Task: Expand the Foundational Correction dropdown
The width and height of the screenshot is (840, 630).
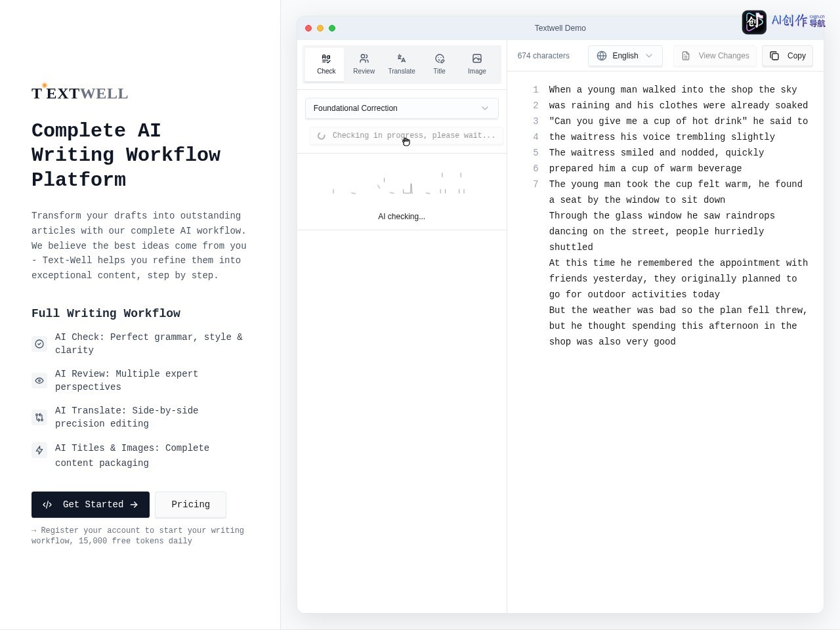Action: [402, 108]
